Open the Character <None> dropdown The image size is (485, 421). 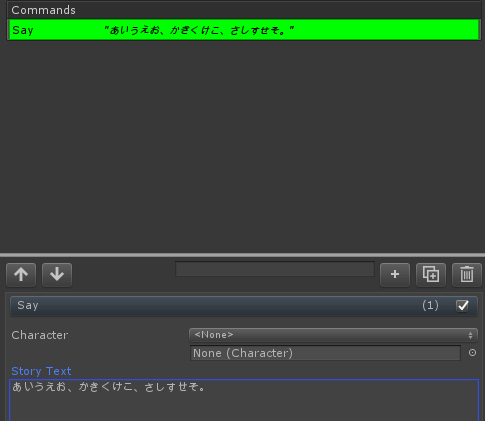(333, 335)
